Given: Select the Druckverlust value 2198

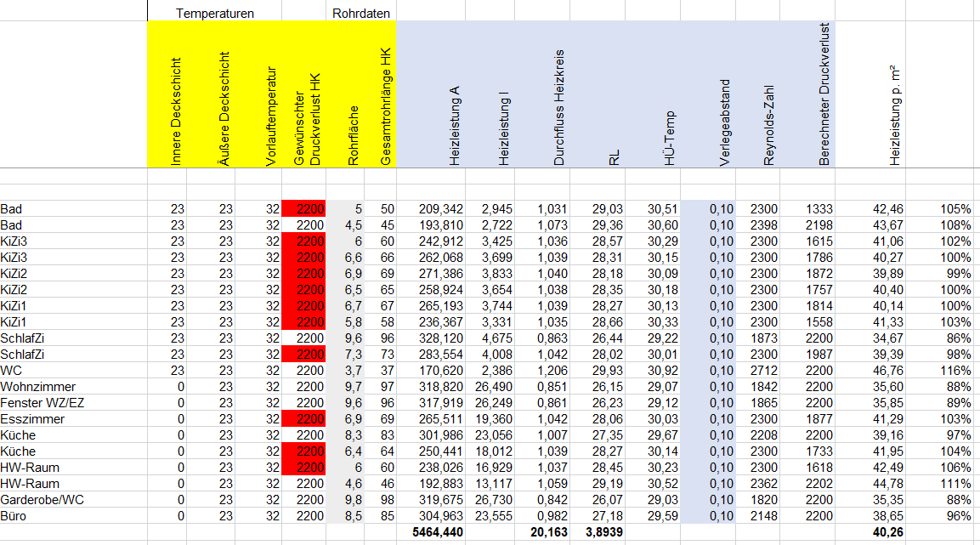Looking at the screenshot, I should pos(819,225).
